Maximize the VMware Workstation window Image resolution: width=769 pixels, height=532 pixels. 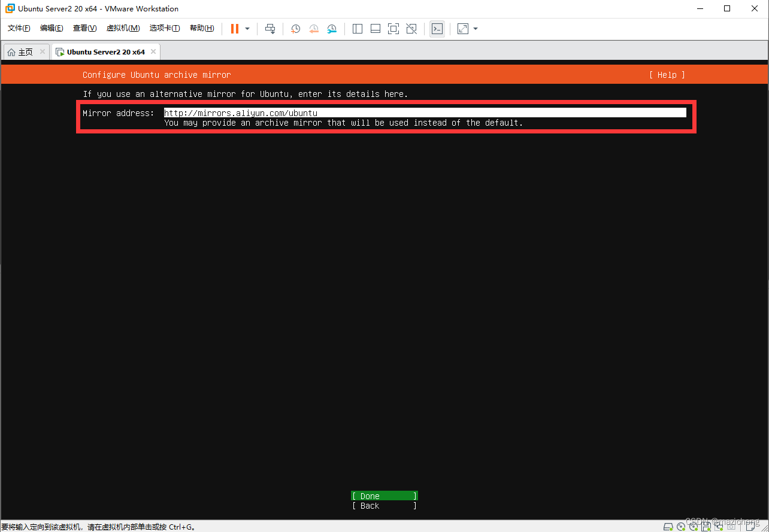(727, 8)
